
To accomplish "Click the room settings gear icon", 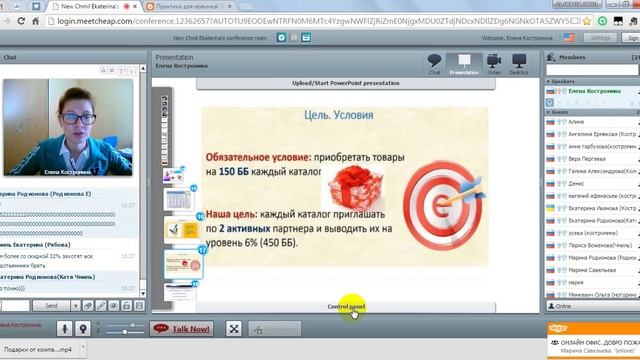I will tap(281, 38).
